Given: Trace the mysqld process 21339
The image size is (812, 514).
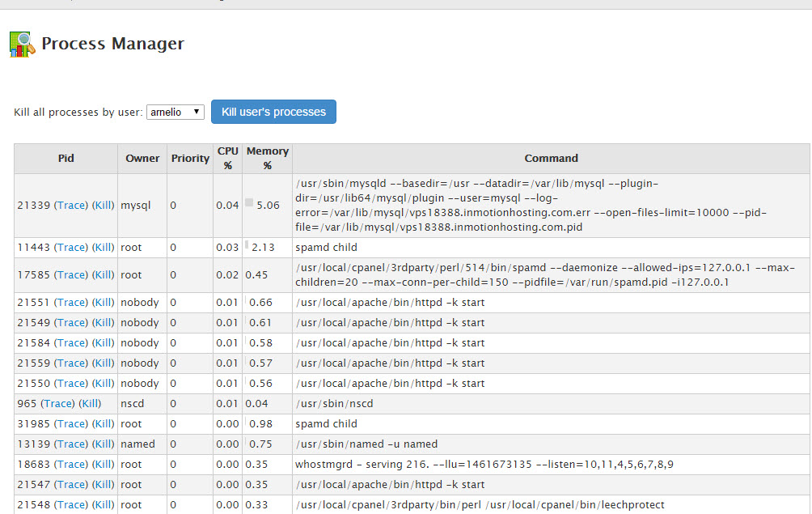Looking at the screenshot, I should pyautogui.click(x=71, y=206).
